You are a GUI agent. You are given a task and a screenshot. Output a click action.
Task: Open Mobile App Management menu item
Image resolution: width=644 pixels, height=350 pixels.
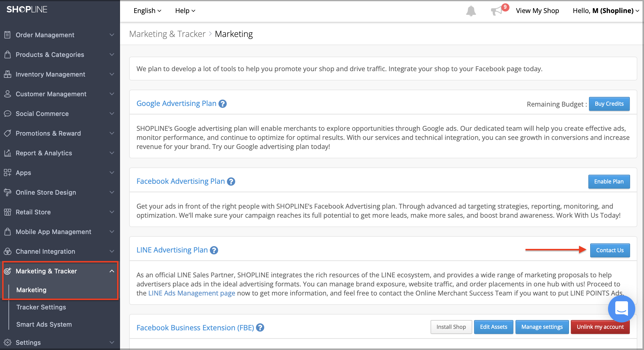[x=60, y=232]
